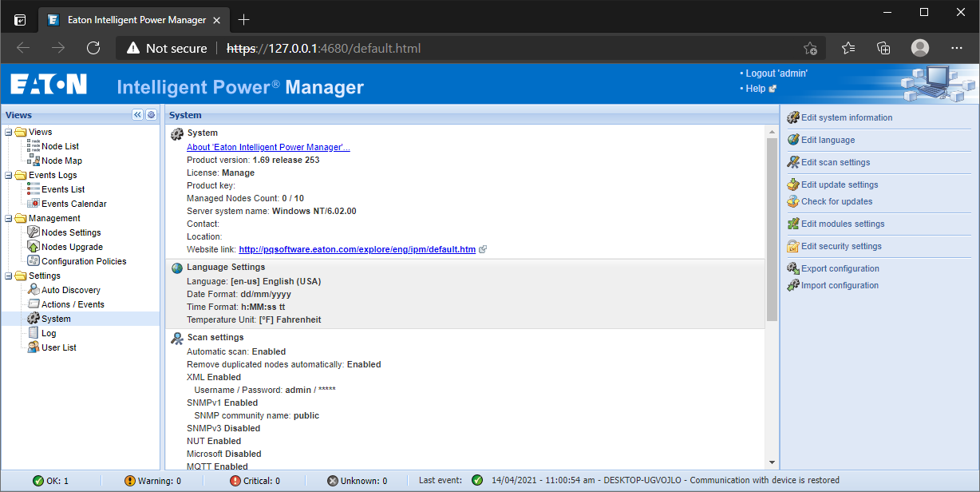Open the browser Settings and more menu
Screen dimensions: 980x492
957,48
